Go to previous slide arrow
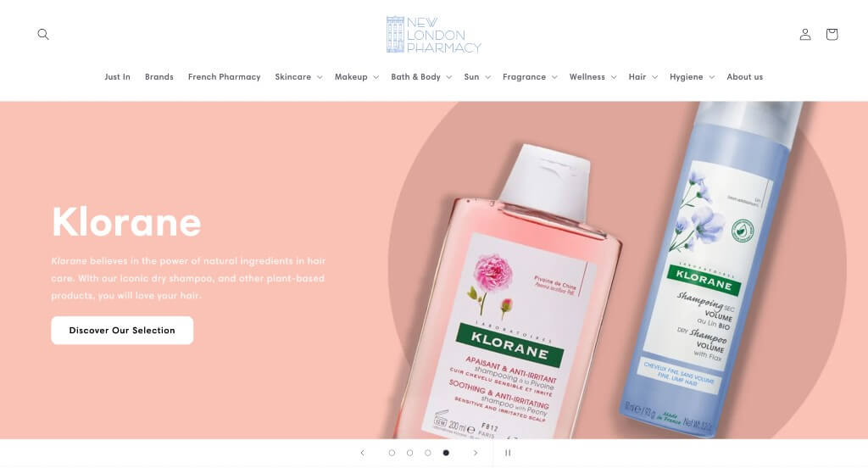The height and width of the screenshot is (468, 868). 363,453
